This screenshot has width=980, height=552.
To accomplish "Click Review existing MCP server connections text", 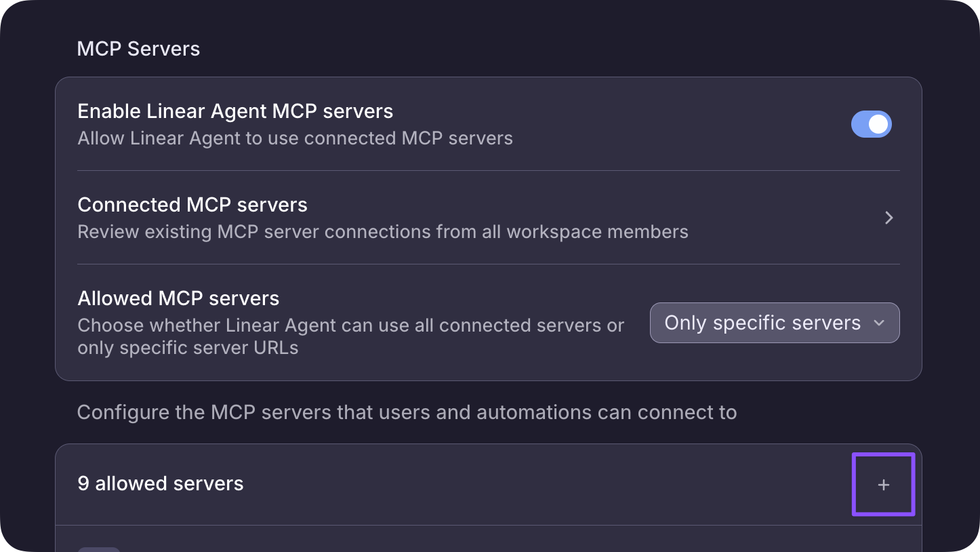I will 383,231.
